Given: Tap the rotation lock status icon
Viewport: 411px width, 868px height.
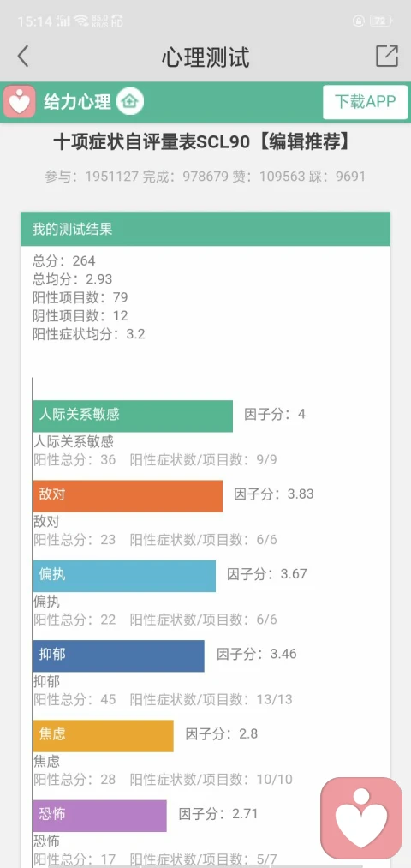Looking at the screenshot, I should click(359, 21).
